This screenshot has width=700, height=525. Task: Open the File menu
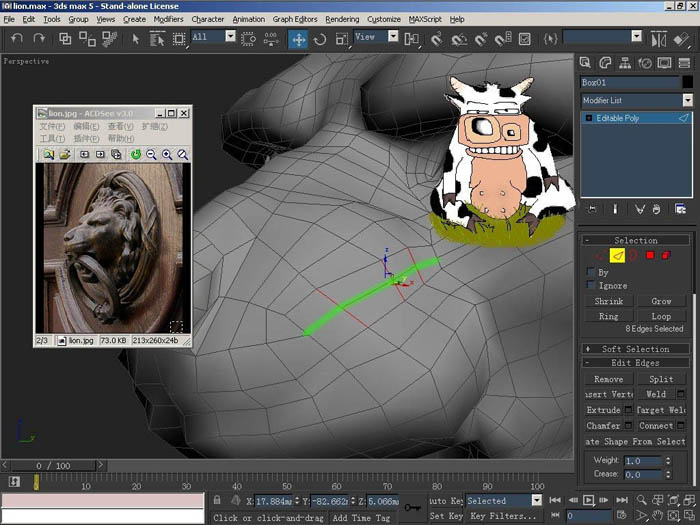click(x=9, y=19)
